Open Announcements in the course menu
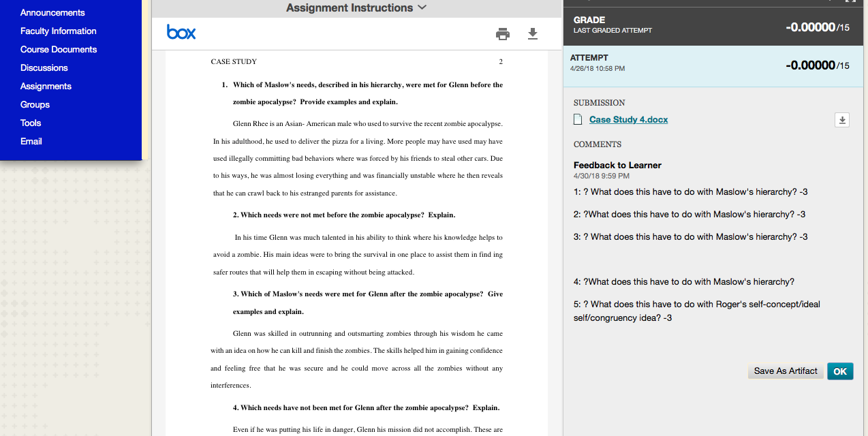The height and width of the screenshot is (436, 868). (x=52, y=12)
